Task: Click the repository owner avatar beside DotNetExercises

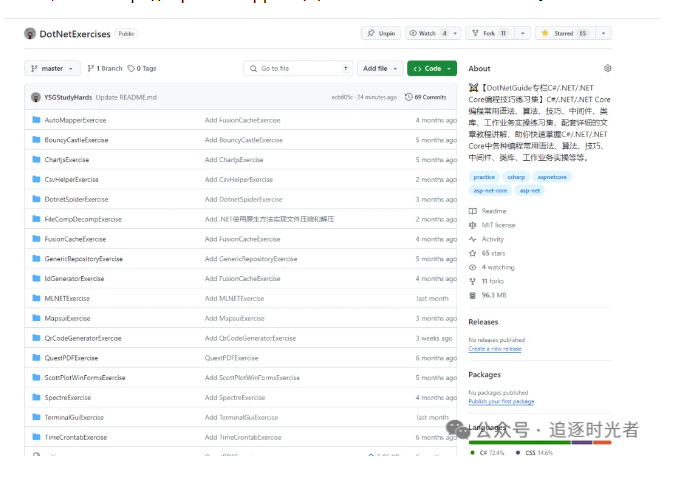Action: [x=30, y=34]
